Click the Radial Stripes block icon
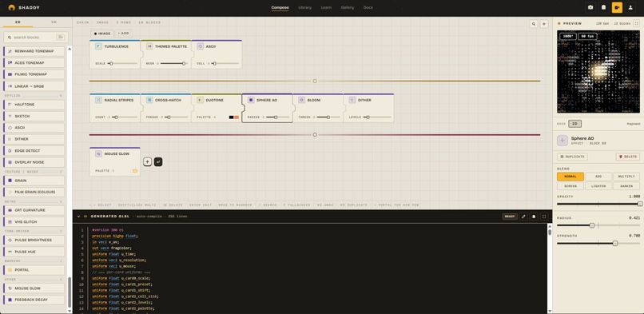Viewport: 644px width, 314px height. coord(98,100)
